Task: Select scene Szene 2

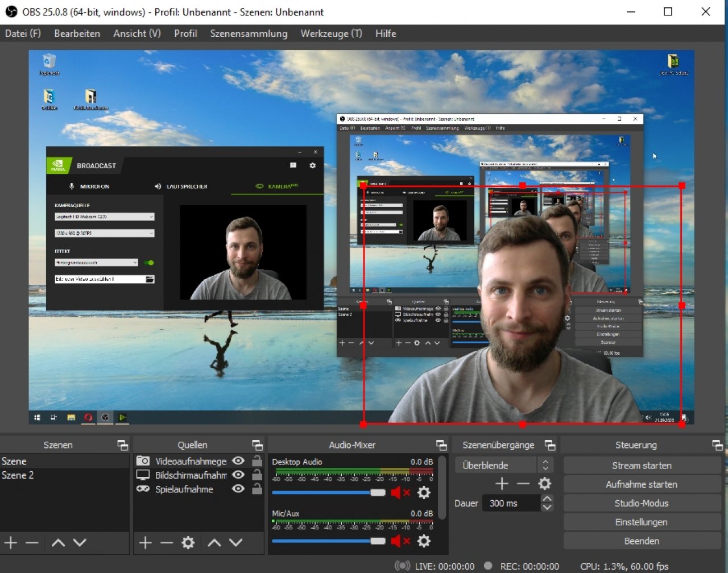Action: (64, 475)
